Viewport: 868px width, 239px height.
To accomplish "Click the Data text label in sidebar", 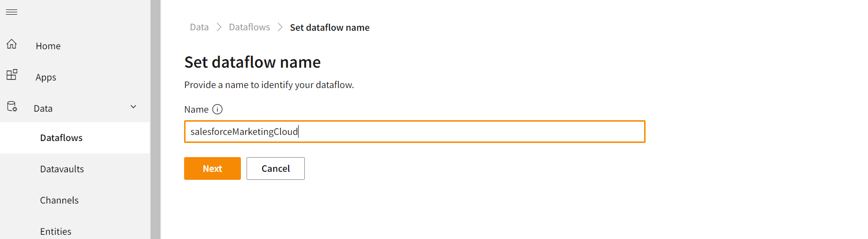I will 43,108.
